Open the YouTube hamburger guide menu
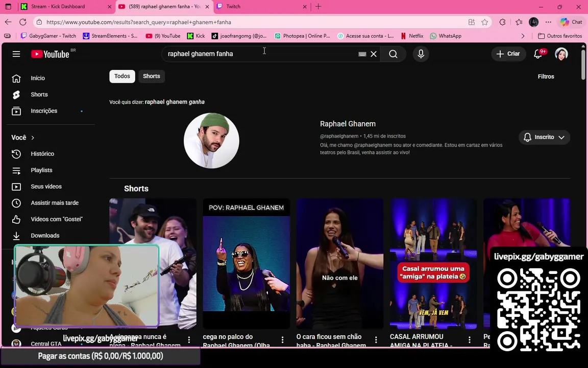This screenshot has height=368, width=588. [x=16, y=54]
